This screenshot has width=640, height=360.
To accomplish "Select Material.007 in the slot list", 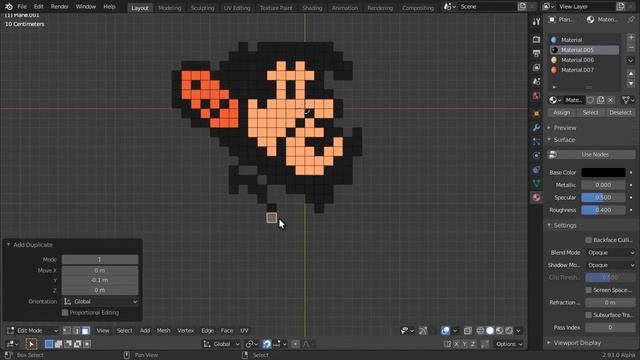I will (x=584, y=70).
